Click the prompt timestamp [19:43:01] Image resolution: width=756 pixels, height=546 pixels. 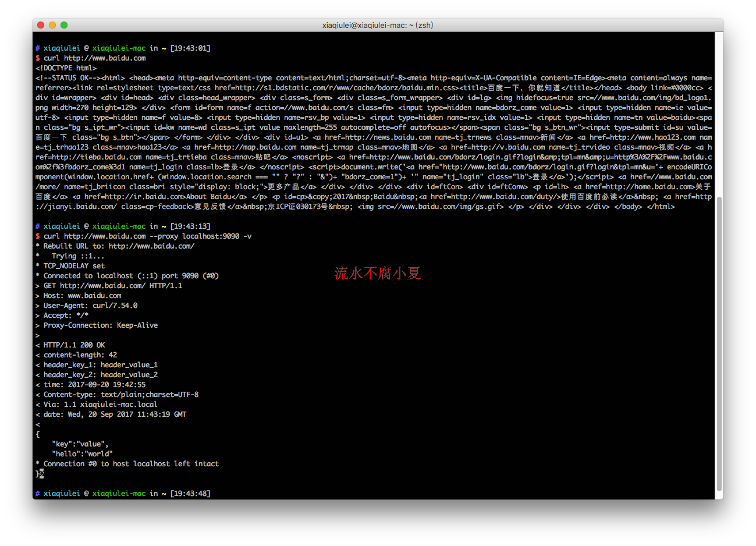click(190, 48)
